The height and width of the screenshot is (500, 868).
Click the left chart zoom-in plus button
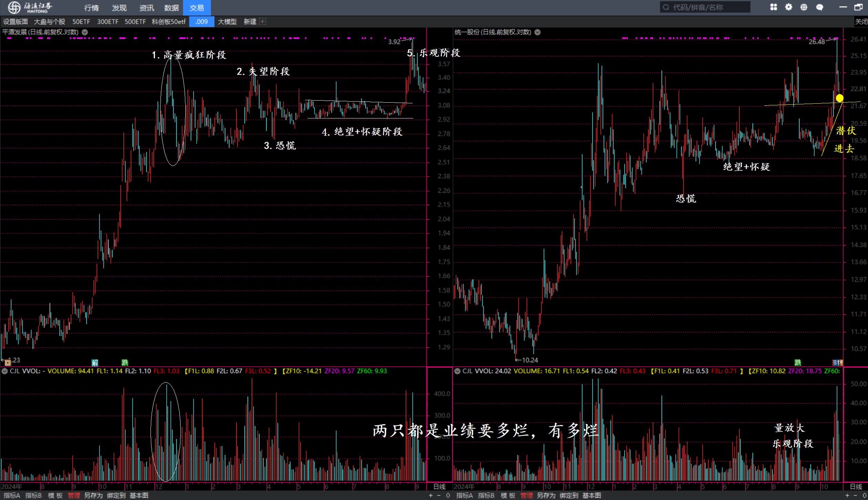coord(430,495)
